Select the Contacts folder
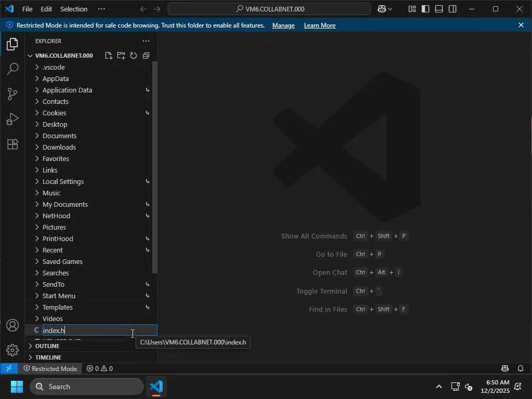This screenshot has width=532, height=399. [x=88, y=101]
